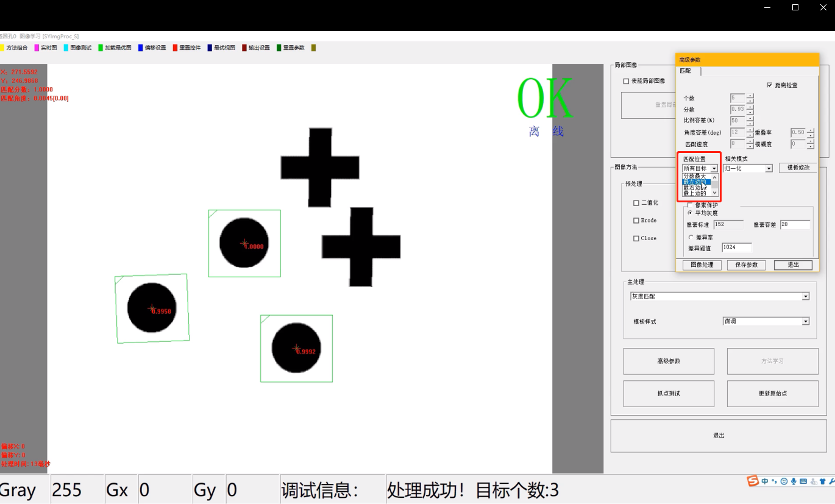This screenshot has width=835, height=504.
Task: Switch to the 匹配 tab
Action: tap(686, 71)
